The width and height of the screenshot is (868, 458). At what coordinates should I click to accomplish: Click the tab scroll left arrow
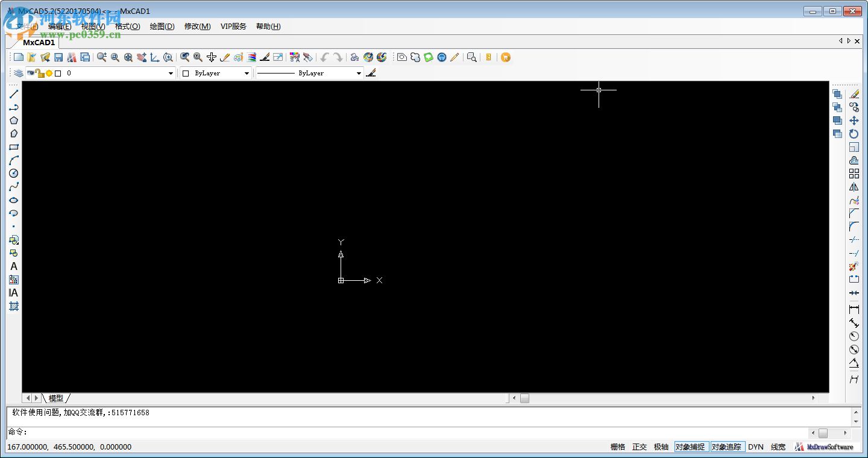(841, 41)
